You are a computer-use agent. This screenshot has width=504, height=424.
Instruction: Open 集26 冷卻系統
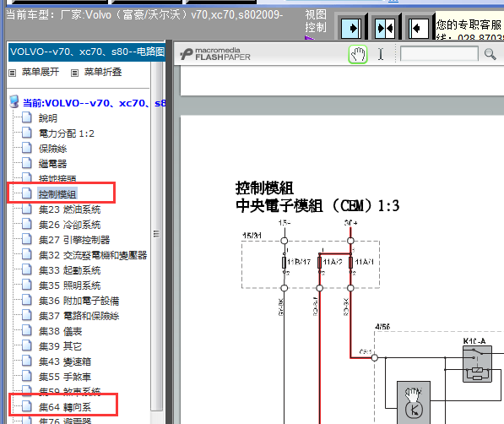[69, 225]
